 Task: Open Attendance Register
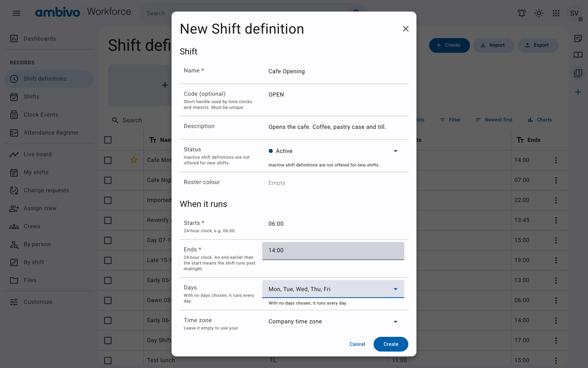(x=49, y=132)
